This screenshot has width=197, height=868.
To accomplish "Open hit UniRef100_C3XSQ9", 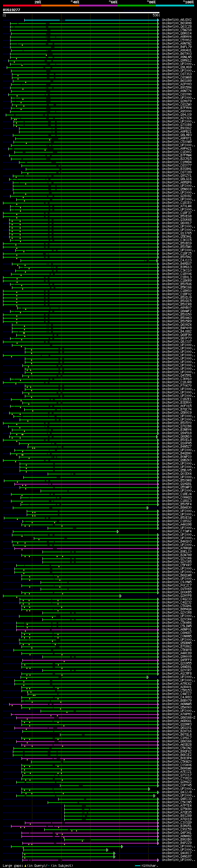I will pyautogui.click(x=177, y=822).
